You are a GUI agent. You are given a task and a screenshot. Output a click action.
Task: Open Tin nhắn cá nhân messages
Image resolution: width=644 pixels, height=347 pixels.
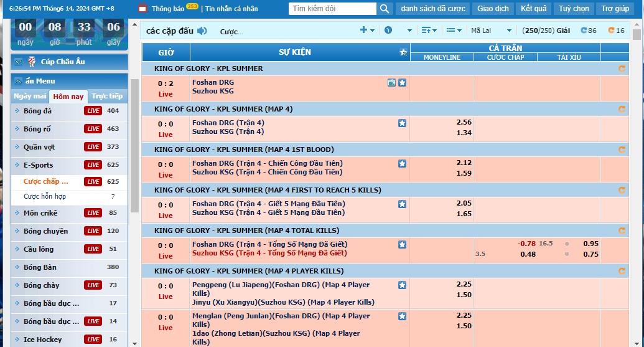pos(231,9)
